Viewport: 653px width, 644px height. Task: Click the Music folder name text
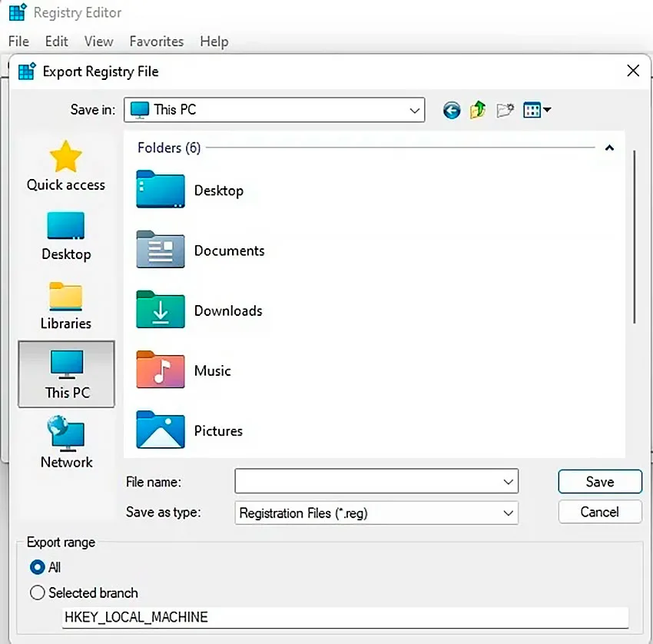(x=212, y=370)
